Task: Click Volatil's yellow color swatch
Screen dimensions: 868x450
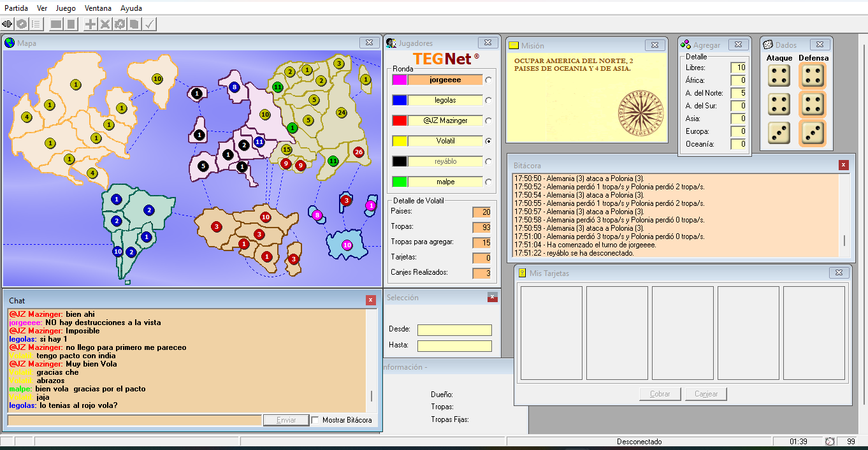Action: (x=400, y=141)
